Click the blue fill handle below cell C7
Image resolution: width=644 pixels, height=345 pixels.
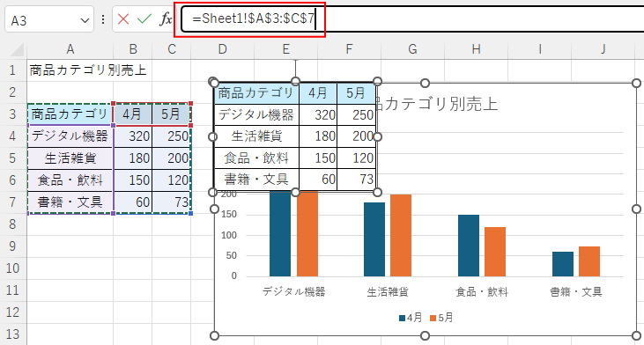coord(191,213)
